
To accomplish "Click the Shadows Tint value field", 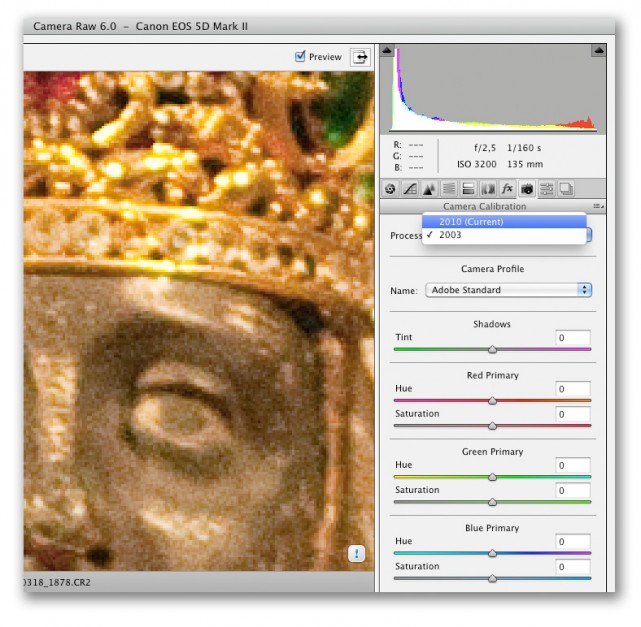I will [573, 338].
